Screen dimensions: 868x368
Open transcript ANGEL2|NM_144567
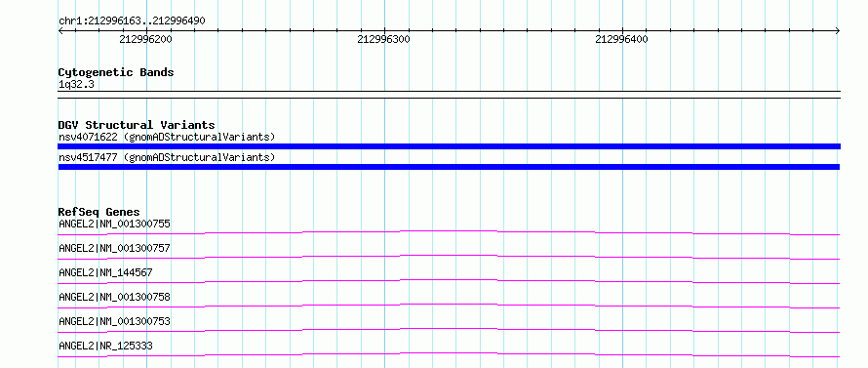(x=105, y=272)
